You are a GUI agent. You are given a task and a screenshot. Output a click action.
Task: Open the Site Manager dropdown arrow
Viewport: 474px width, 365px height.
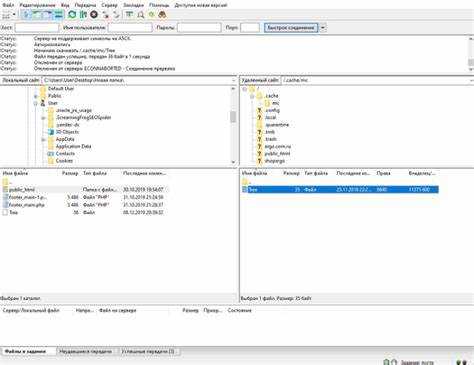pos(14,15)
